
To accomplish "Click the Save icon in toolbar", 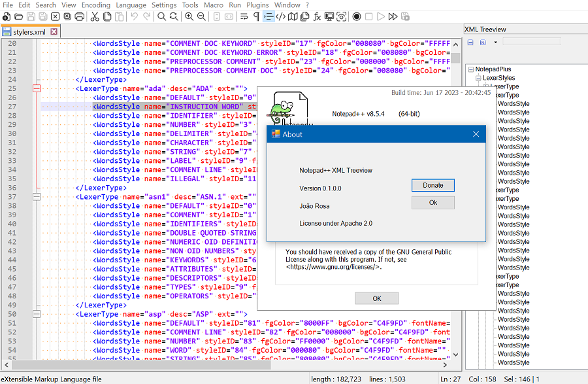I will (31, 16).
